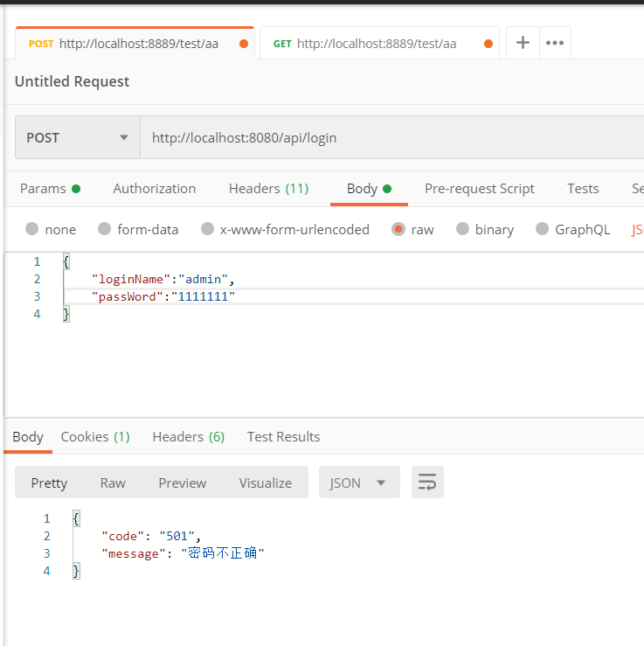Select the binary body type radio
This screenshot has height=646, width=644.
click(x=462, y=229)
